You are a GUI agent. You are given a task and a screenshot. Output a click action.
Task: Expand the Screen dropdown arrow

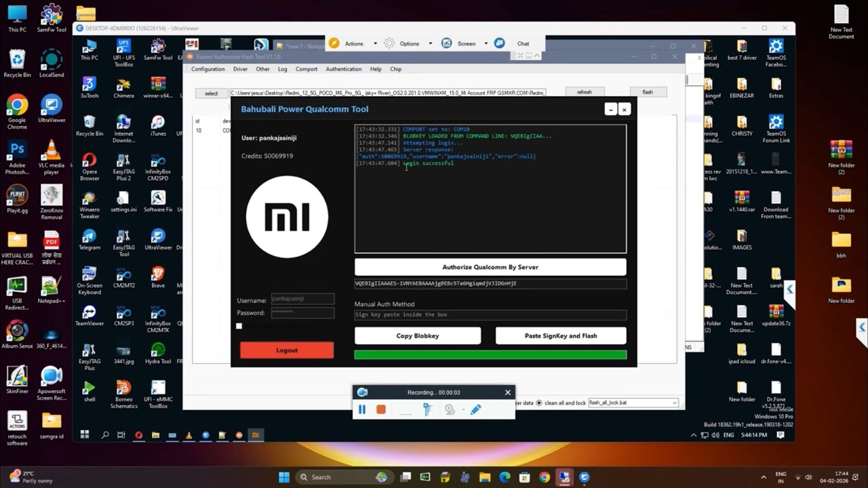[x=486, y=43]
